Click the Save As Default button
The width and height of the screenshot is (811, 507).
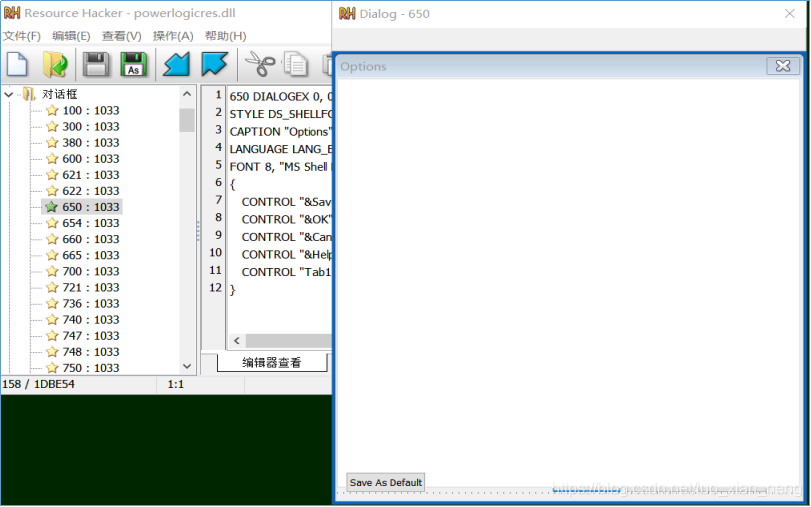point(386,482)
